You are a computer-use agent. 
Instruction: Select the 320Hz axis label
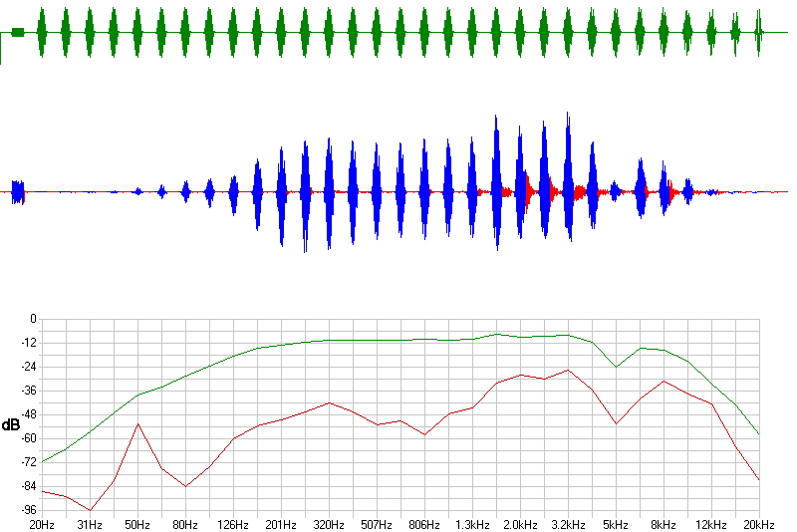click(329, 525)
